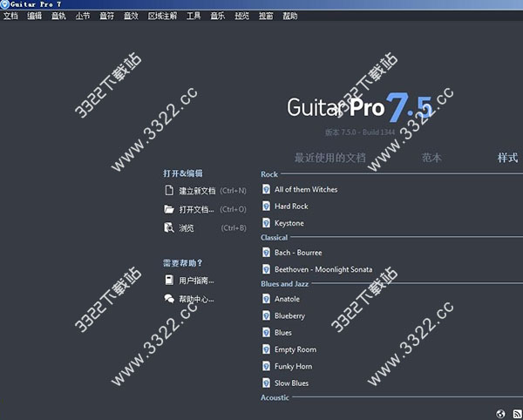Open the Hard Rock style
523x420 pixels.
291,206
